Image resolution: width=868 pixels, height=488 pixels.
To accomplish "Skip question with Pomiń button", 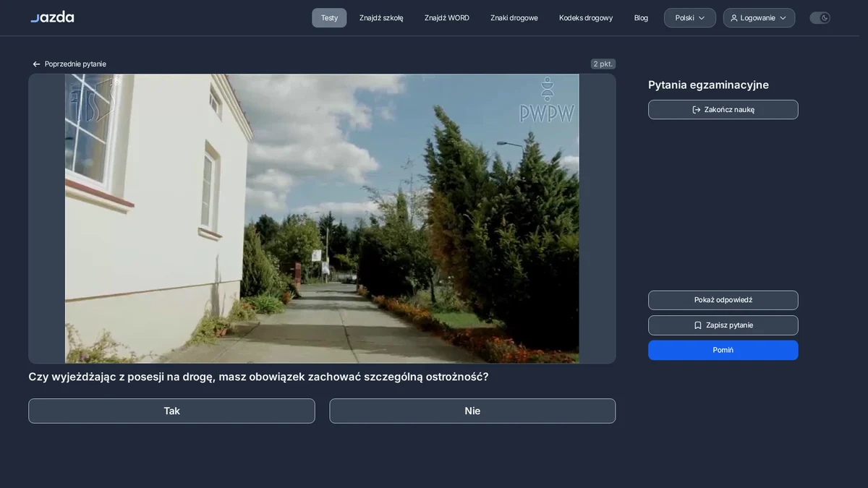I will (x=723, y=350).
